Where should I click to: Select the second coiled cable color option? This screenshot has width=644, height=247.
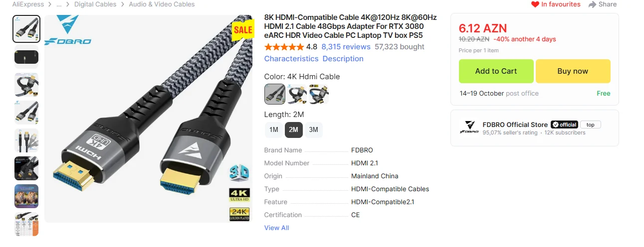297,94
